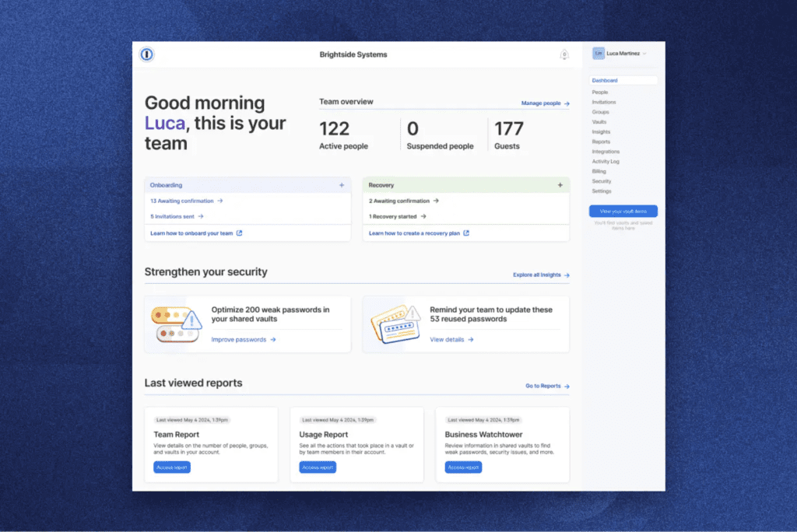Click the plus icon in Recovery panel

[x=560, y=185]
